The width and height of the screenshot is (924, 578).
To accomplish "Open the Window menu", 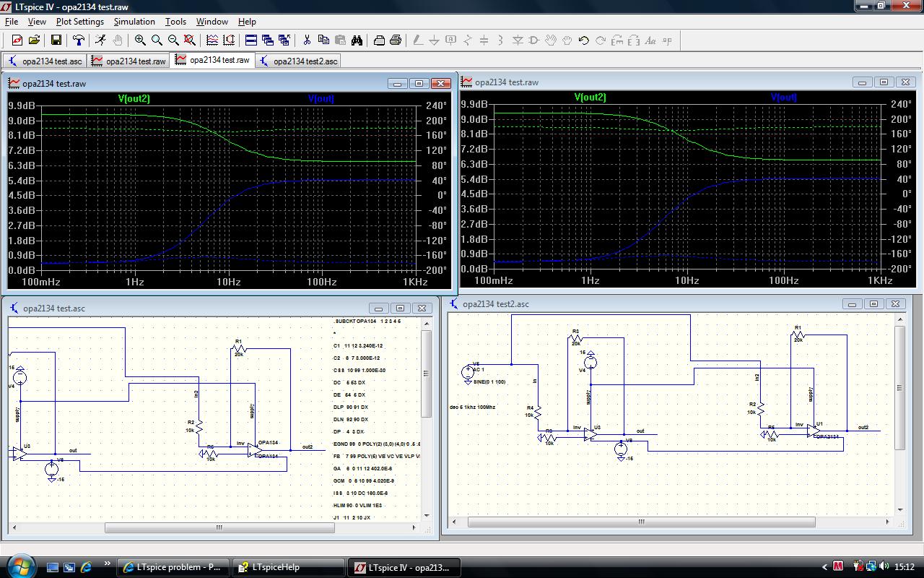I will 212,22.
